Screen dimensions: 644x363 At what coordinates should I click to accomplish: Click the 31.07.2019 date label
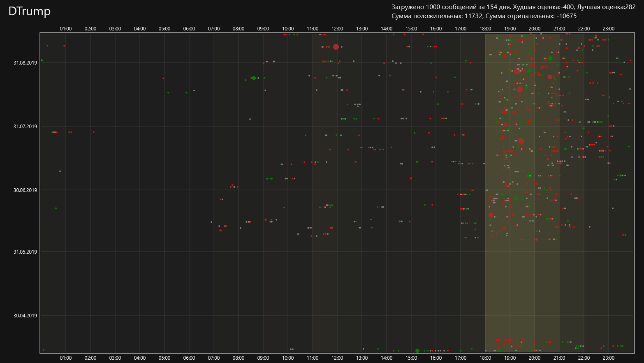click(25, 127)
